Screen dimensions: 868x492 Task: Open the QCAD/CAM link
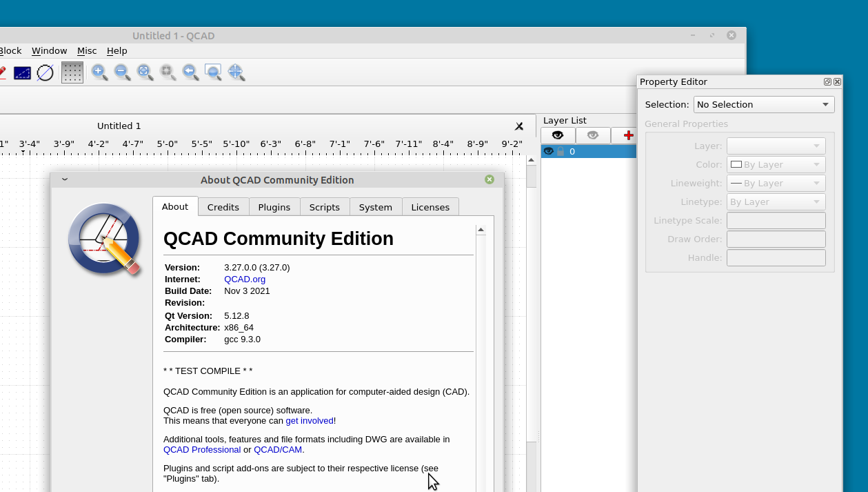click(278, 449)
